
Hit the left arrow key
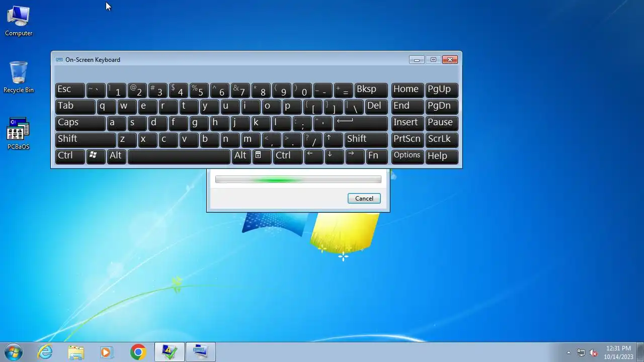tap(313, 156)
